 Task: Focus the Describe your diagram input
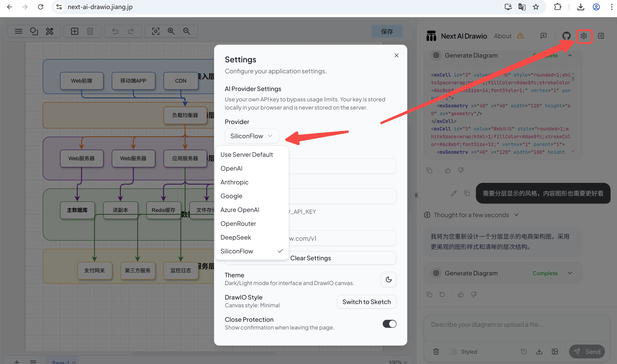[x=517, y=328]
